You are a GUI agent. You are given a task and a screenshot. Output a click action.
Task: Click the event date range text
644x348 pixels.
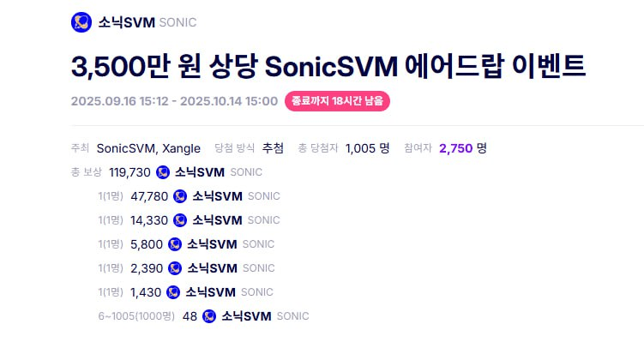174,101
